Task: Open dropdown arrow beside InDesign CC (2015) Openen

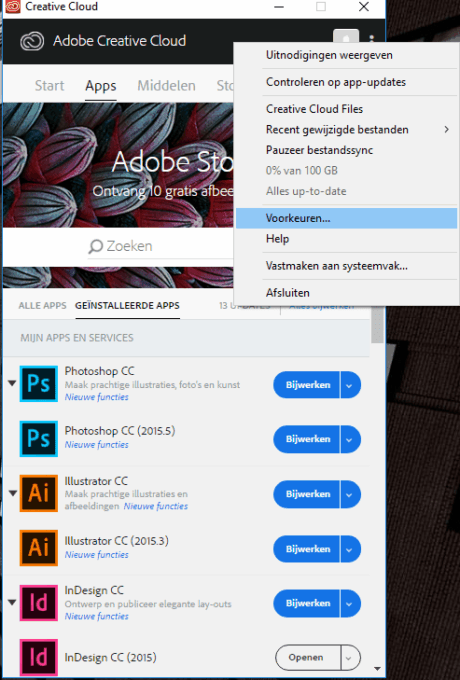Action: click(350, 658)
